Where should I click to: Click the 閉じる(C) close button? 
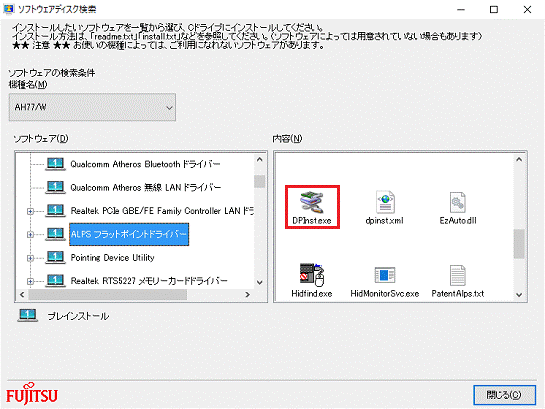(x=504, y=395)
